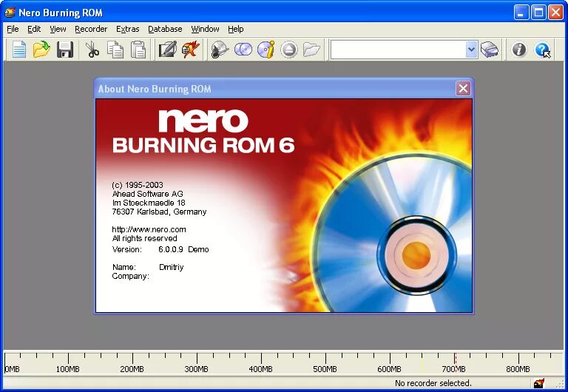Open the Recorder menu

tap(91, 29)
